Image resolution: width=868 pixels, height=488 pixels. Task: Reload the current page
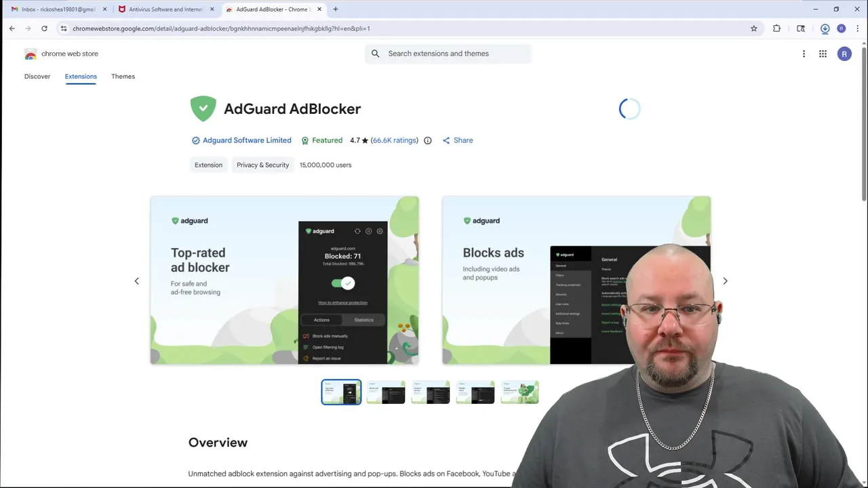pos(44,28)
